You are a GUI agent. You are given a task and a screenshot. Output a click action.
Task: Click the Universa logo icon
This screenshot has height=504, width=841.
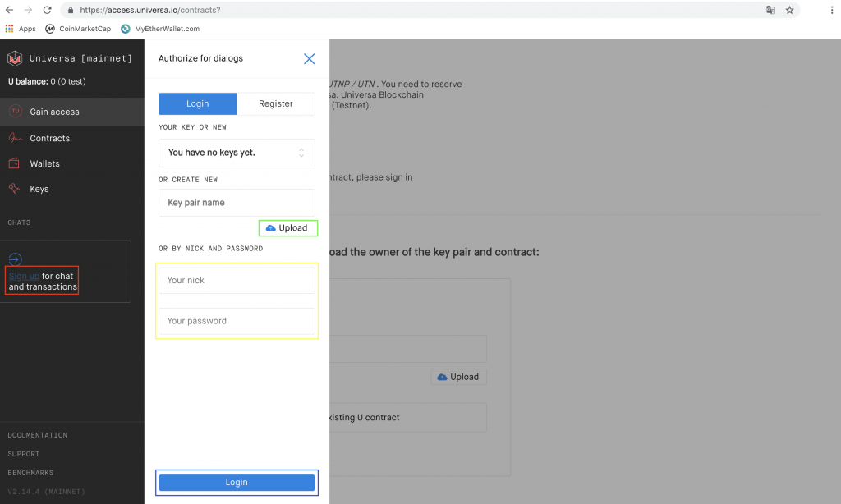[15, 58]
